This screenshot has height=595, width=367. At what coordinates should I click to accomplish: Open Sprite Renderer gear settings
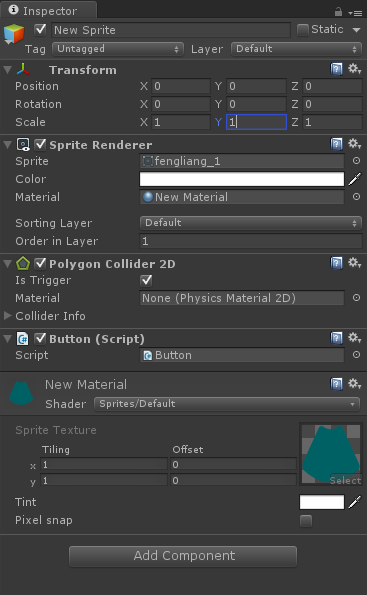tap(354, 143)
